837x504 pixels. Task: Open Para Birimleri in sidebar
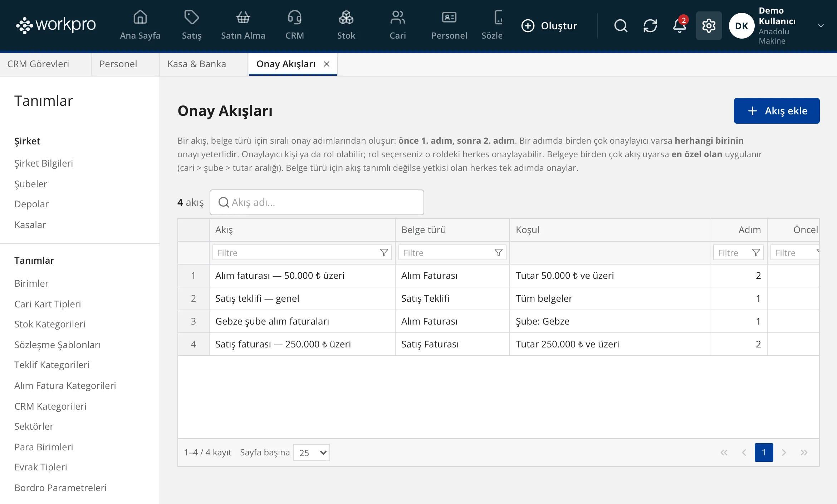[x=44, y=447]
